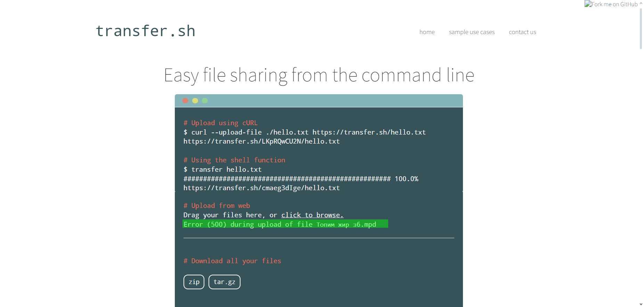Click the '$ transfer hello.txt' command
The image size is (644, 307).
click(222, 169)
